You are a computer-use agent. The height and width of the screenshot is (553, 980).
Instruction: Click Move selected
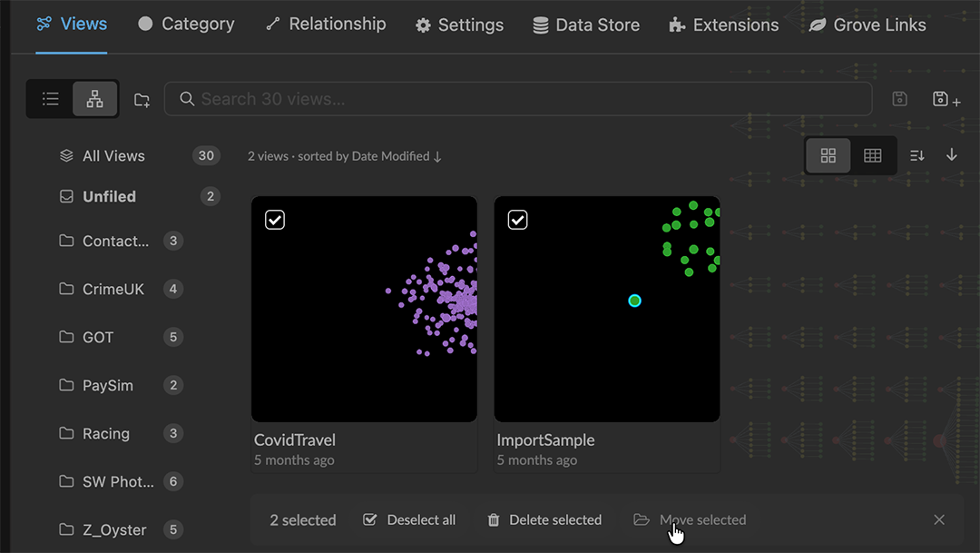coord(690,519)
